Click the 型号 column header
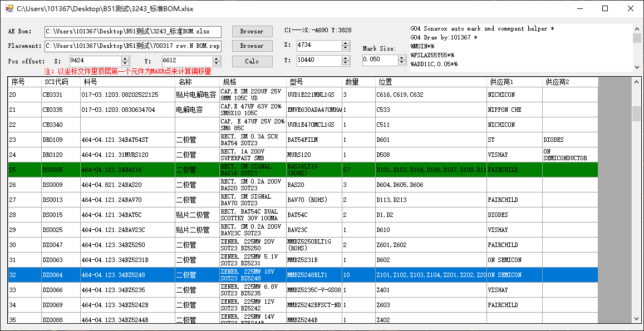This screenshot has width=644, height=331. 314,82
